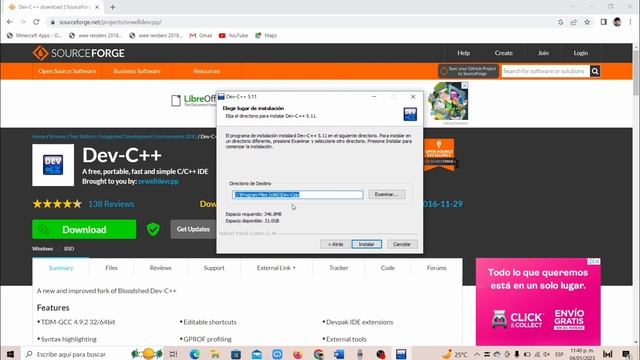Open the YouTube bookmark
640x360 pixels.
(x=233, y=36)
